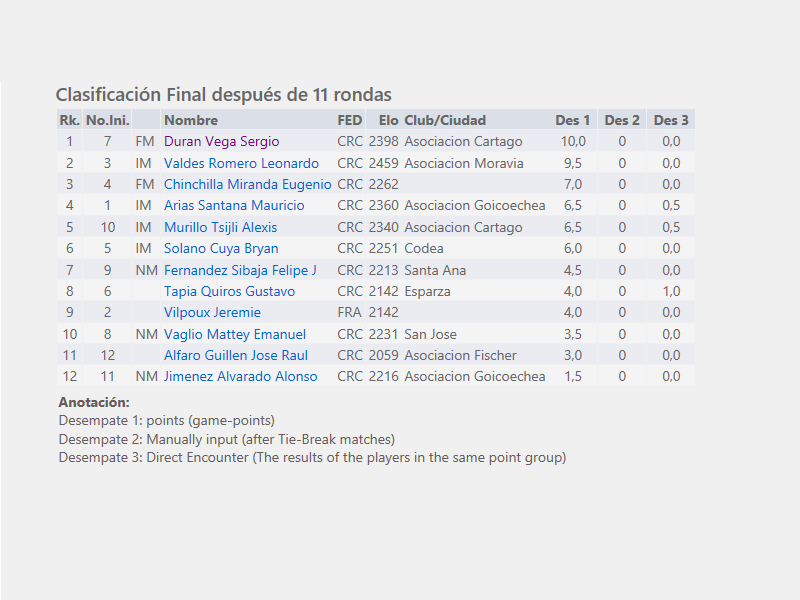Click the FED column header
The image size is (800, 600).
pyautogui.click(x=349, y=120)
